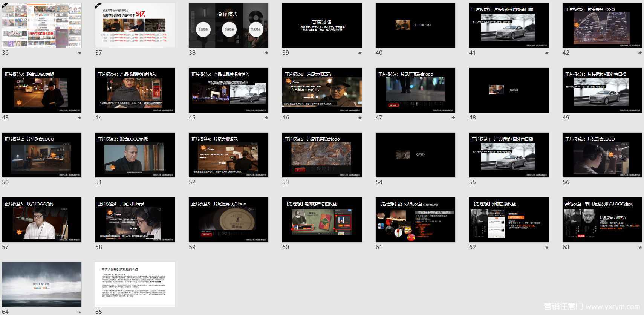The width and height of the screenshot is (644, 315).
Task: Select slide 64 stormy sea closing slide
Action: click(41, 284)
